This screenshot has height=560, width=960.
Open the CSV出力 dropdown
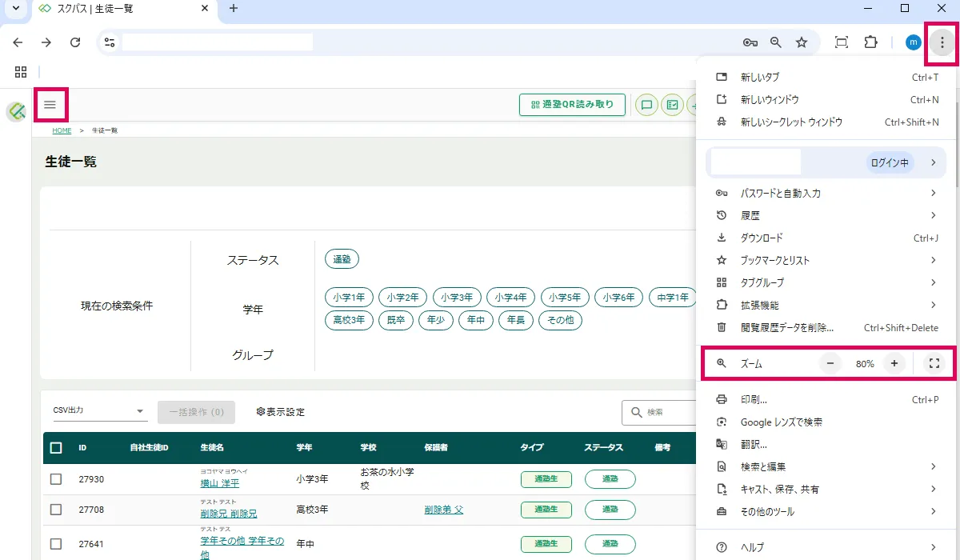(99, 411)
